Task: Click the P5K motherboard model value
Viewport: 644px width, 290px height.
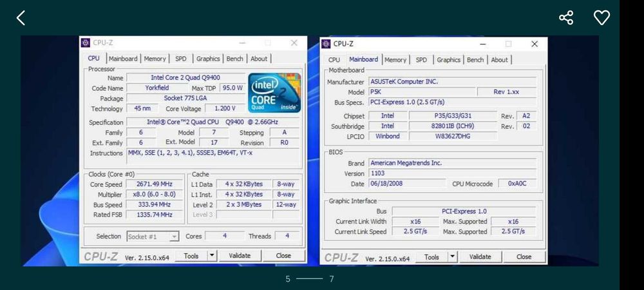Action: click(x=422, y=92)
